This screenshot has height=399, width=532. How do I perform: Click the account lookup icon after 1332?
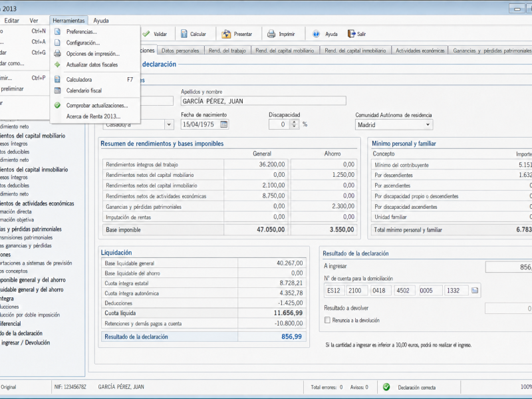click(475, 291)
